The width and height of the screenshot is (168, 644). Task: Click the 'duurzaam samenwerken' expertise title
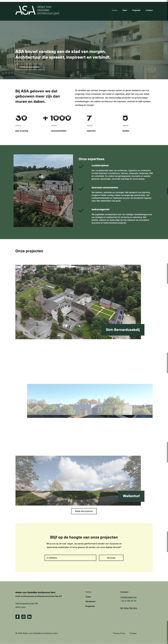coord(105,187)
